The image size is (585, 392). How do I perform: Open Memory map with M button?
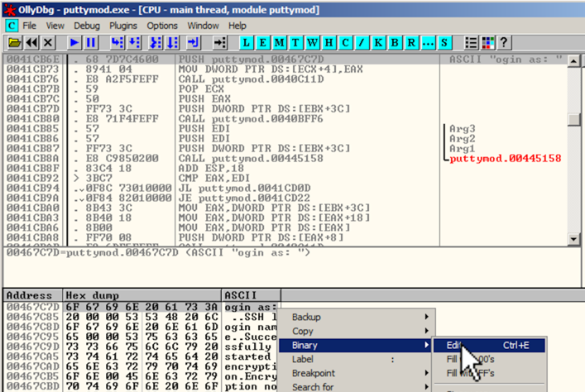(x=279, y=42)
